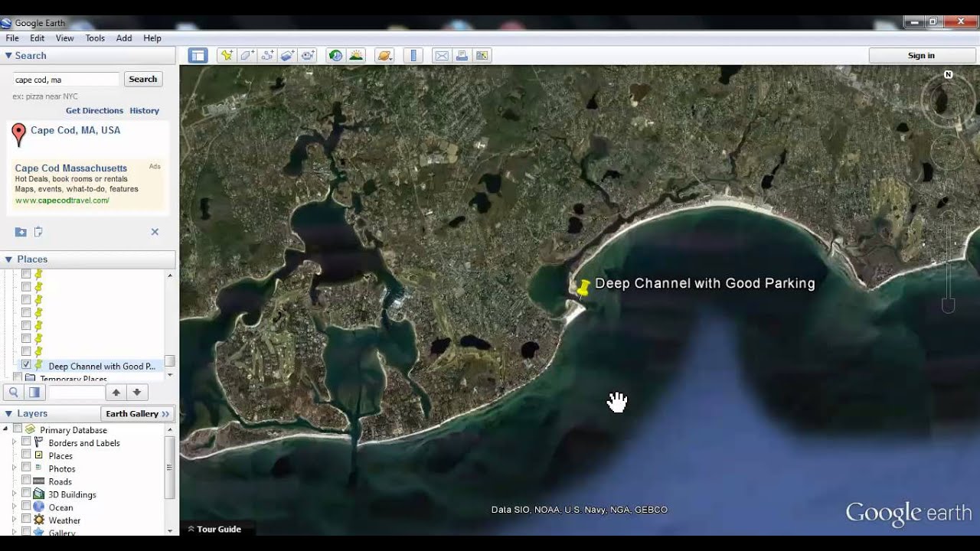Viewport: 980px width, 551px height.
Task: Show historical imagery clock icon
Action: (335, 55)
